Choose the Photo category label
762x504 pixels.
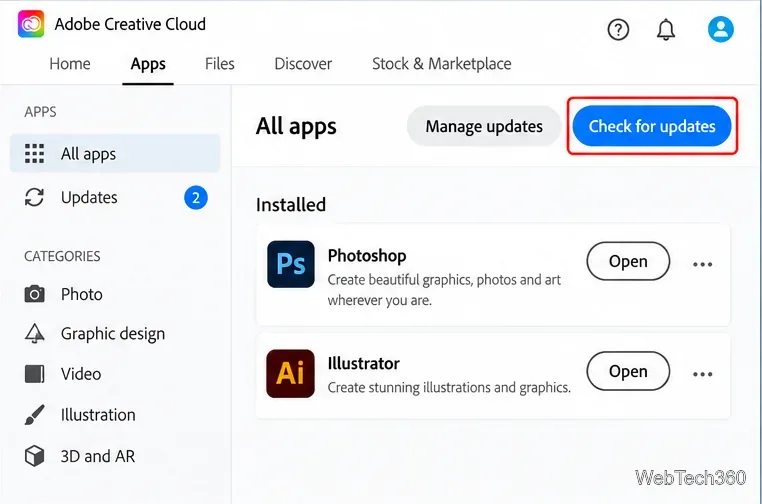click(82, 294)
